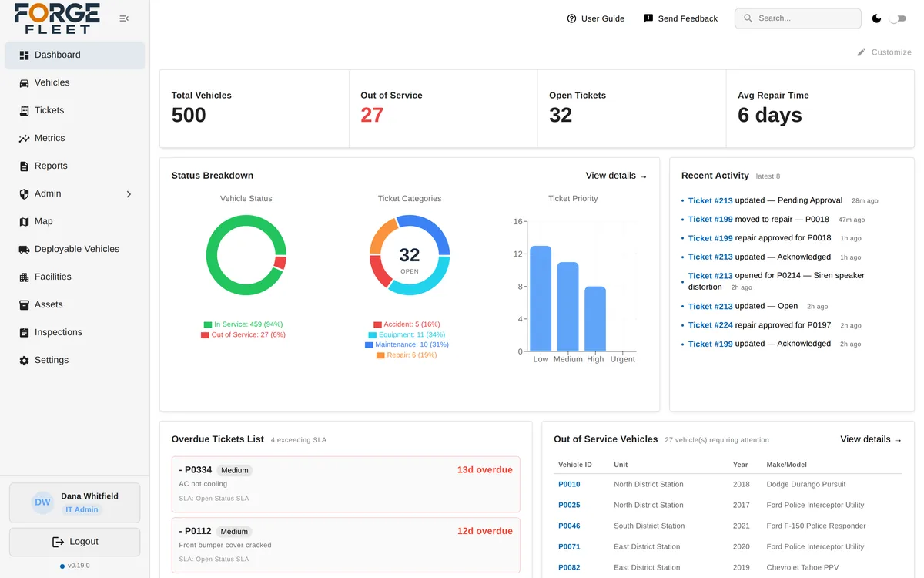Viewport: 924px width, 578px height.
Task: Expand the Admin submenu chevron
Action: [x=129, y=194]
